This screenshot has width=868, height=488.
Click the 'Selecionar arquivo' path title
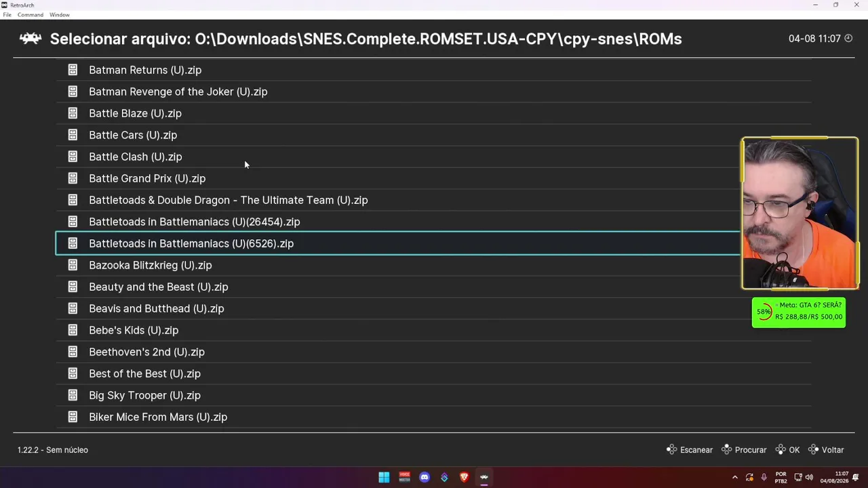366,39
